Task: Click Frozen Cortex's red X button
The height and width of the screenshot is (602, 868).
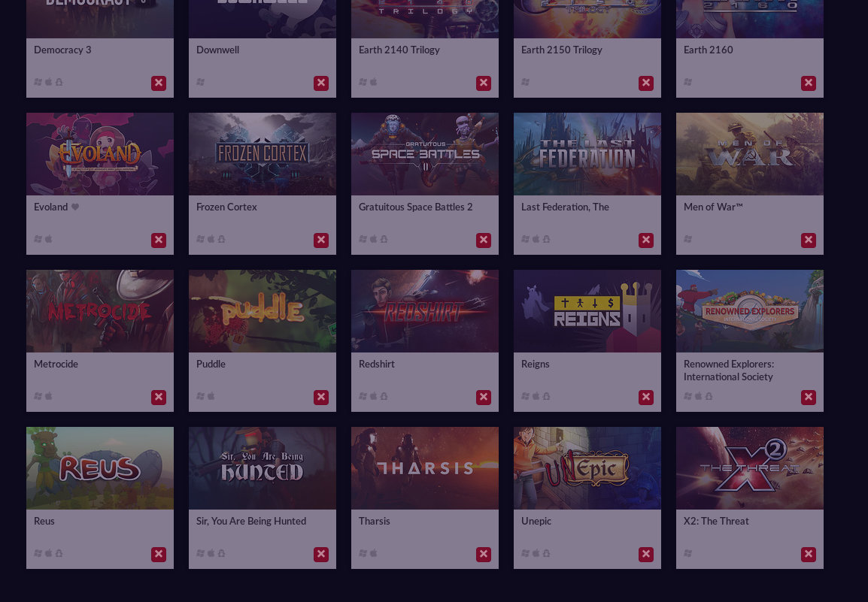Action: 321,240
